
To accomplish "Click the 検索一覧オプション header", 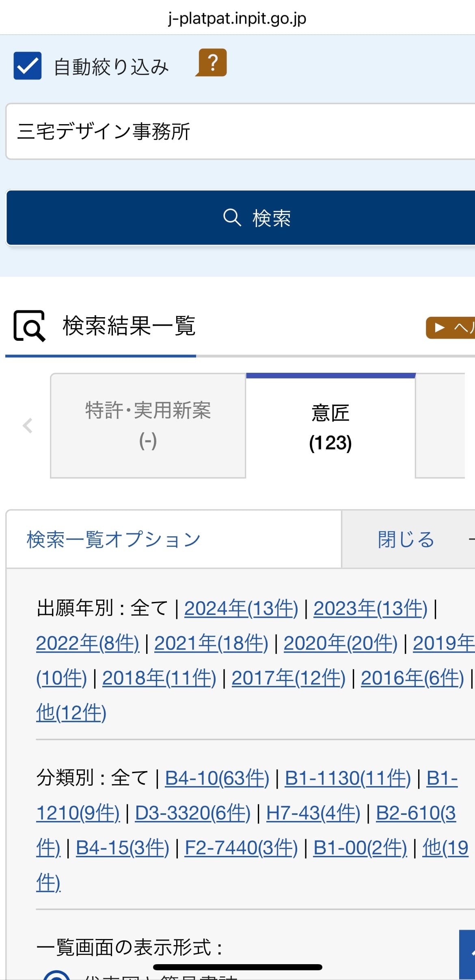I will pos(114,539).
